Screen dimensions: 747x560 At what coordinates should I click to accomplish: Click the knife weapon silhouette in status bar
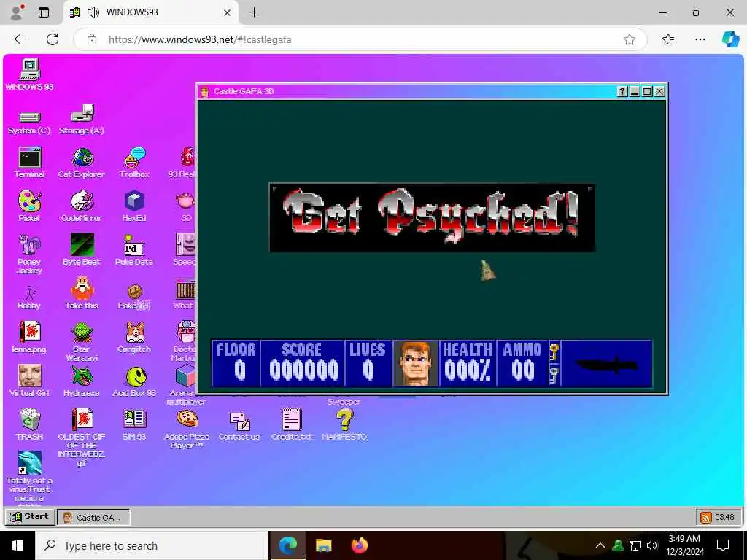click(x=606, y=364)
